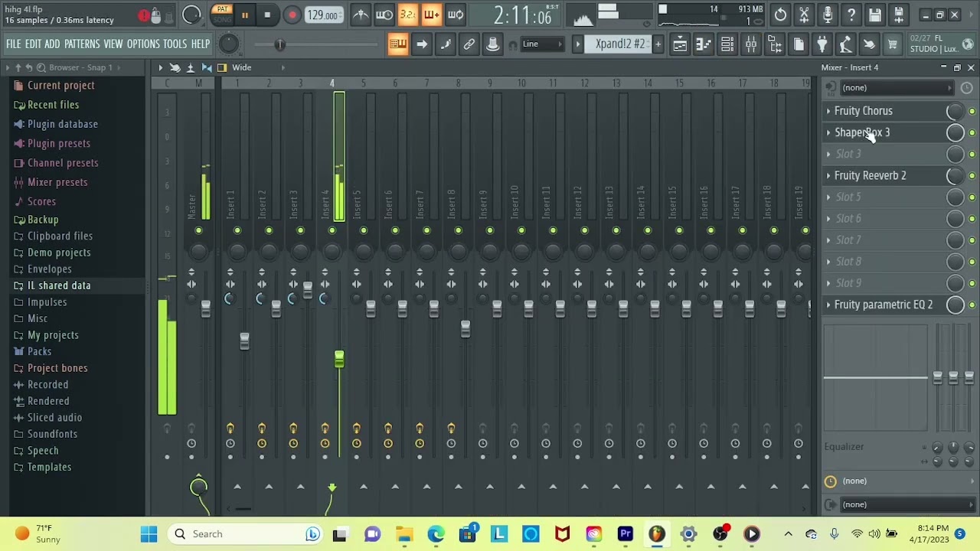
Task: Open the FILE menu
Action: tap(14, 44)
